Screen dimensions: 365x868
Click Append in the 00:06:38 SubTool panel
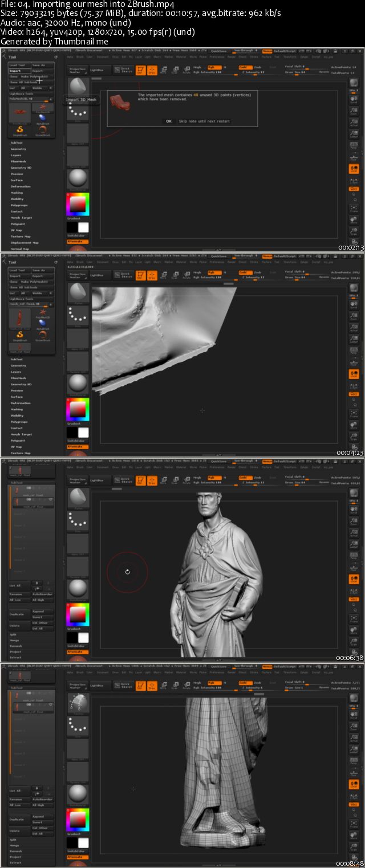(x=43, y=612)
